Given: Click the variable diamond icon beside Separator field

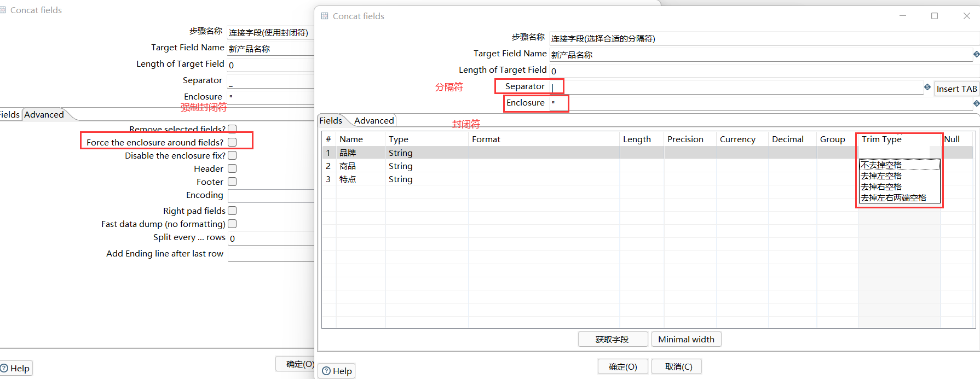Looking at the screenshot, I should tap(927, 87).
